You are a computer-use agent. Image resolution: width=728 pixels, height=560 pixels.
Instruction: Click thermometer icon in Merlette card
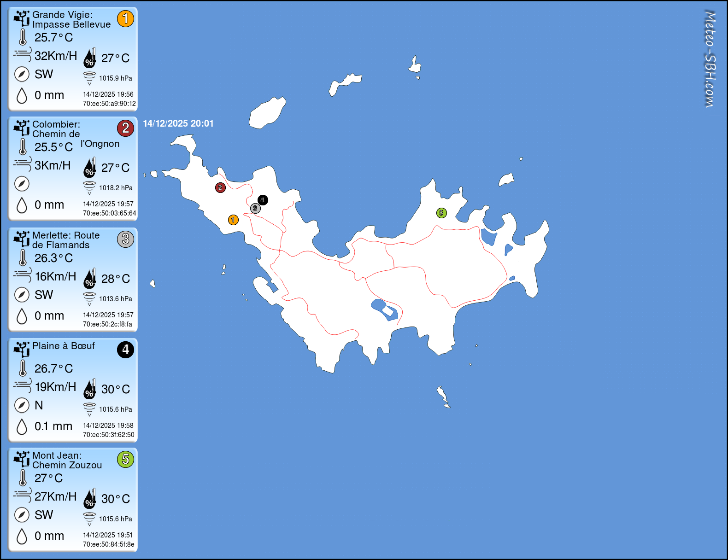23,258
